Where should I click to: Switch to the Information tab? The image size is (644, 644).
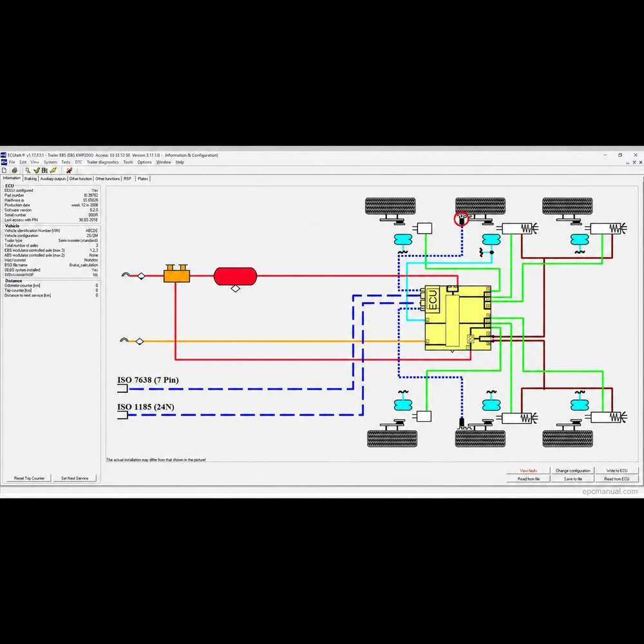(x=12, y=178)
